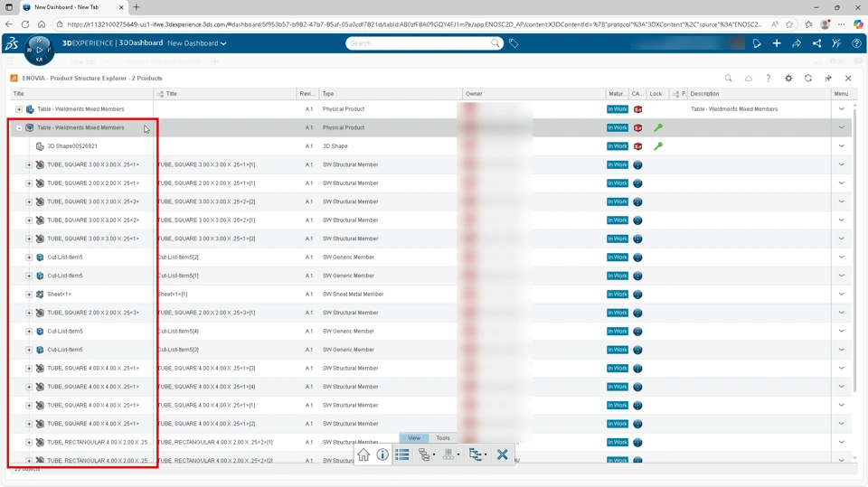Open the tag icon beside search

click(514, 43)
